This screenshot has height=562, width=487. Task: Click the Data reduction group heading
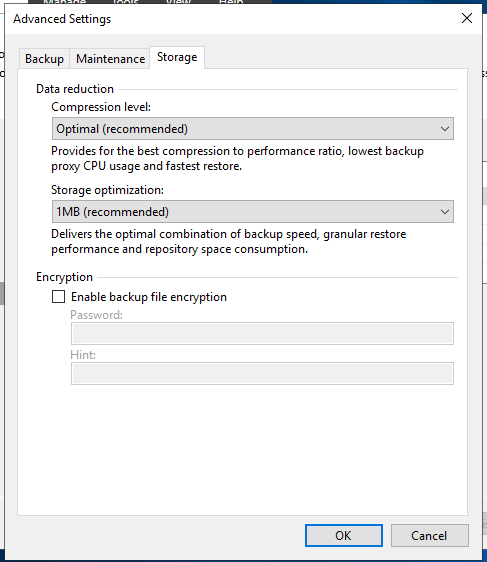pos(75,89)
